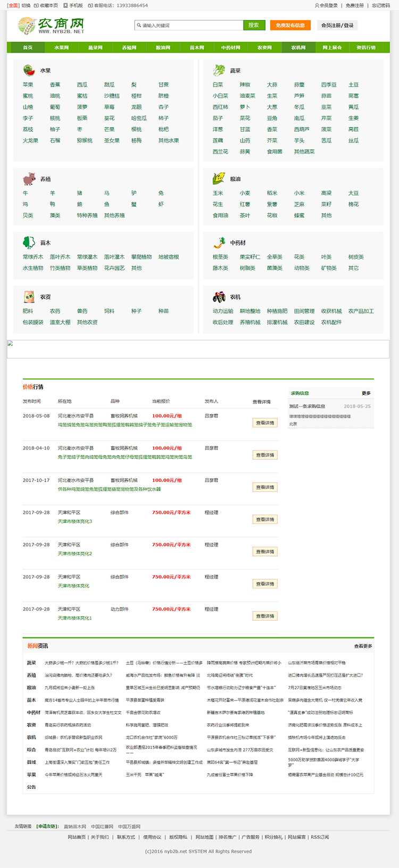Click the green tree icon beside 苗木

coord(29,242)
